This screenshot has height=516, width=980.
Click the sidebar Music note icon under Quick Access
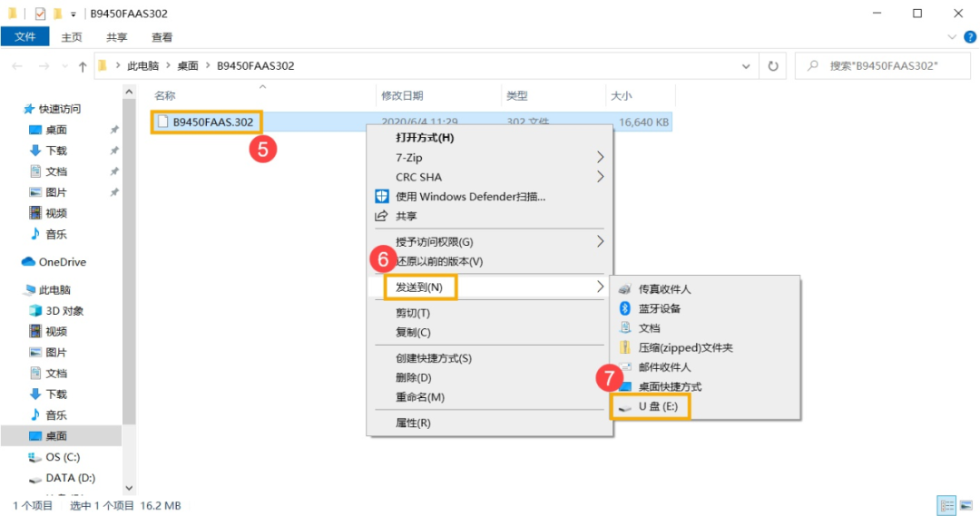click(x=35, y=234)
